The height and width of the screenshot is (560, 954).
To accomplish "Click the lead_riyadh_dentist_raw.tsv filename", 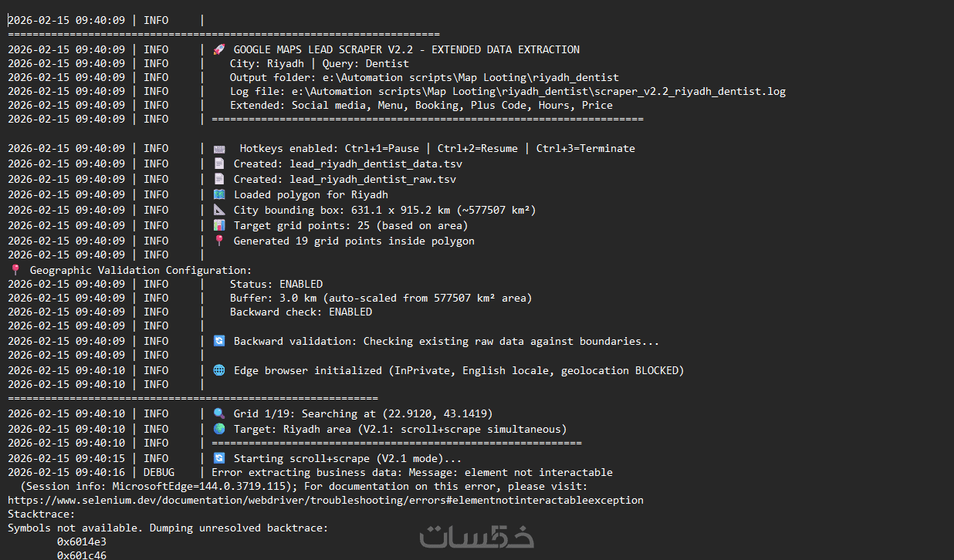I will 373,179.
